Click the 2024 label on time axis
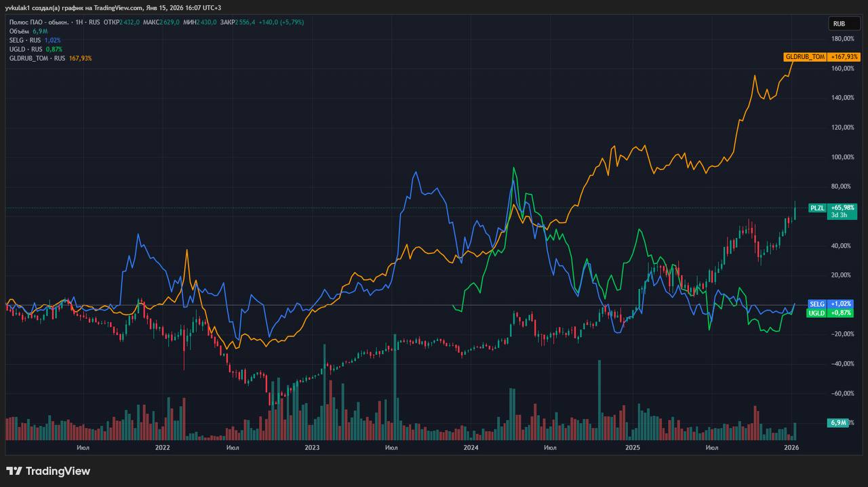The width and height of the screenshot is (868, 487). 471,448
